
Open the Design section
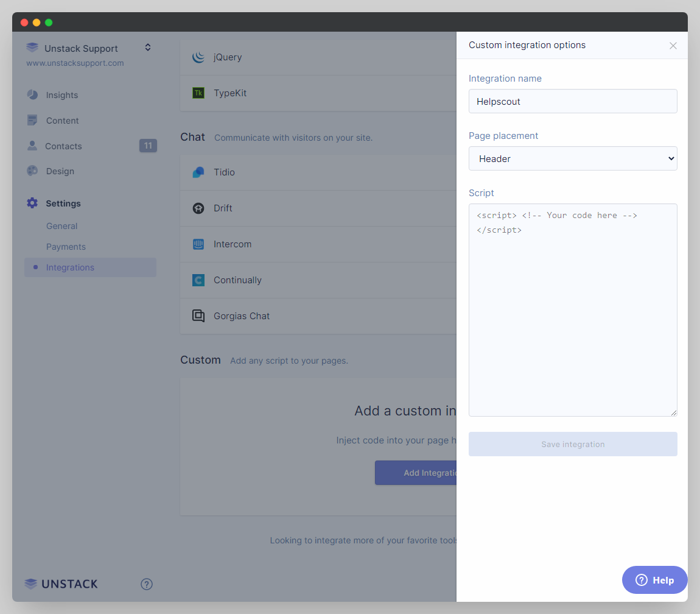click(x=60, y=171)
